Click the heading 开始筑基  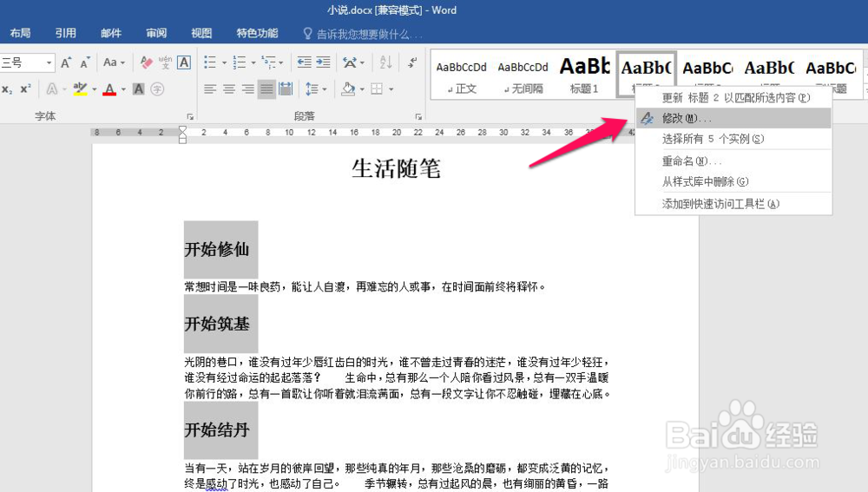point(217,324)
